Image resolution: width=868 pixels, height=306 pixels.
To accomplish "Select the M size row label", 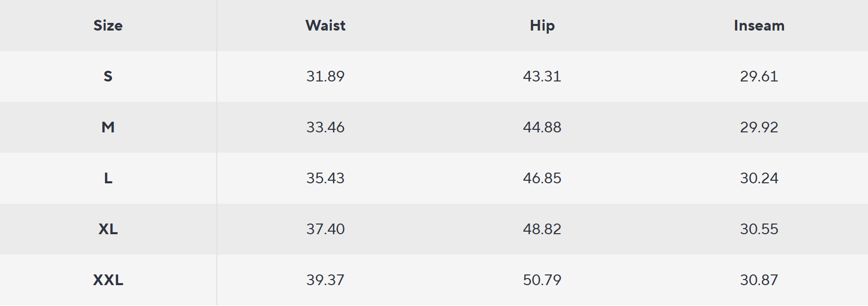I will [108, 127].
